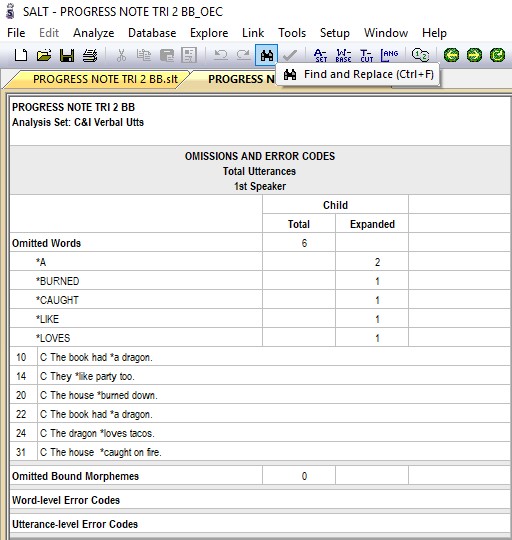The image size is (512, 540).
Task: Click the SALT application logo icon
Action: pyautogui.click(x=11, y=11)
